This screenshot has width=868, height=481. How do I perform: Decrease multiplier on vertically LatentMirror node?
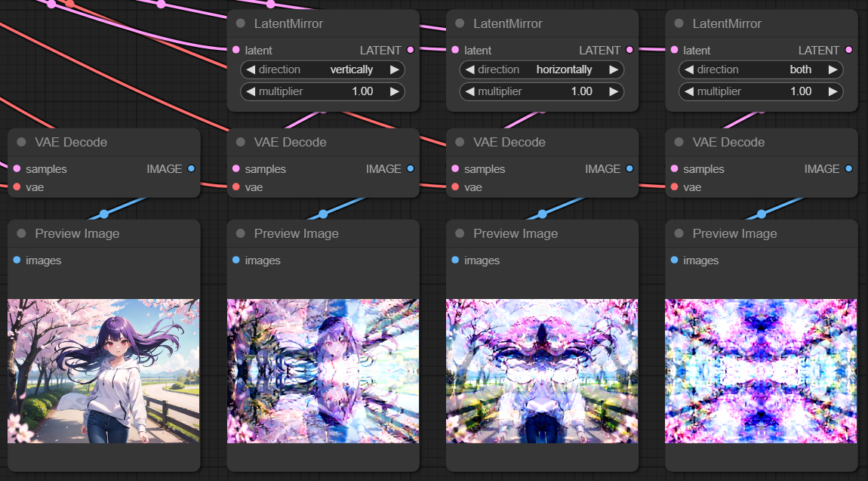tap(251, 91)
